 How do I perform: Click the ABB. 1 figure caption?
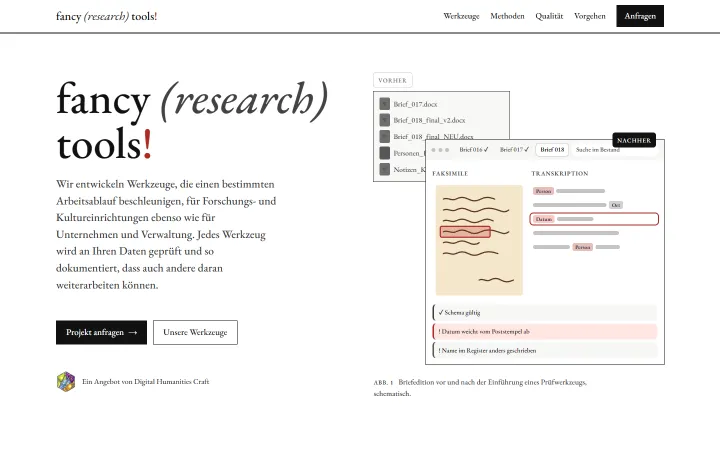(x=480, y=388)
